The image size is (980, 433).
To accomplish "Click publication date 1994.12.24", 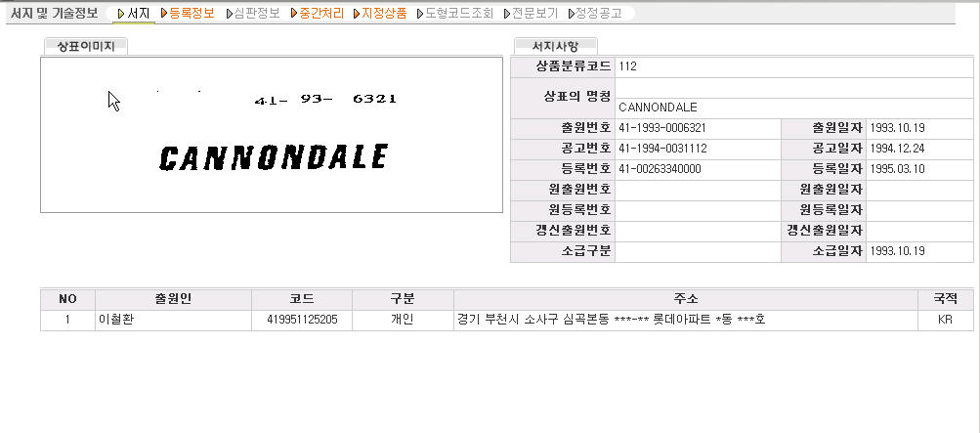I will (x=898, y=149).
